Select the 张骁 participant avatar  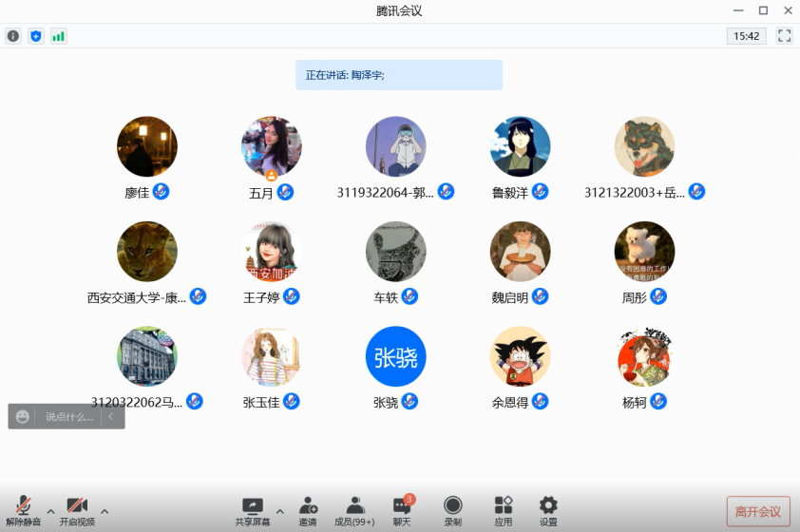396,356
